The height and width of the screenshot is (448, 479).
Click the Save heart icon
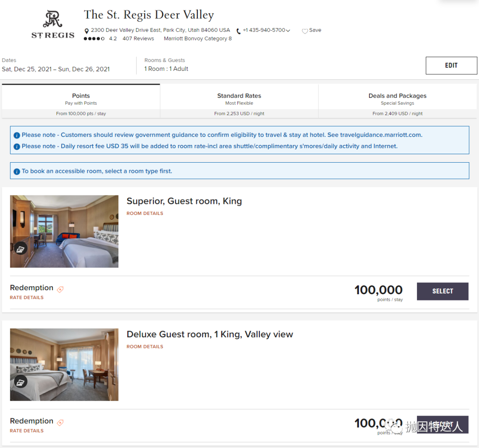pyautogui.click(x=305, y=31)
